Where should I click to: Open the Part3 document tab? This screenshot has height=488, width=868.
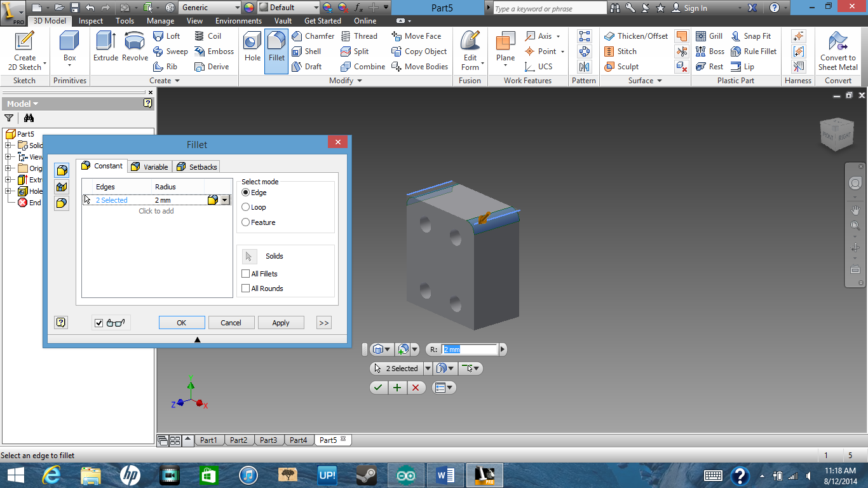pos(269,439)
